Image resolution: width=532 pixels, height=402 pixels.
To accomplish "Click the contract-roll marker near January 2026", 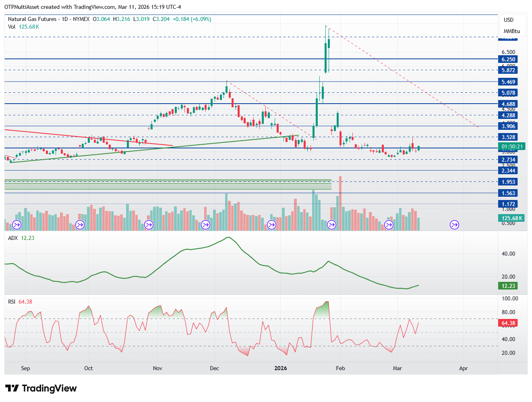I will coord(272,225).
